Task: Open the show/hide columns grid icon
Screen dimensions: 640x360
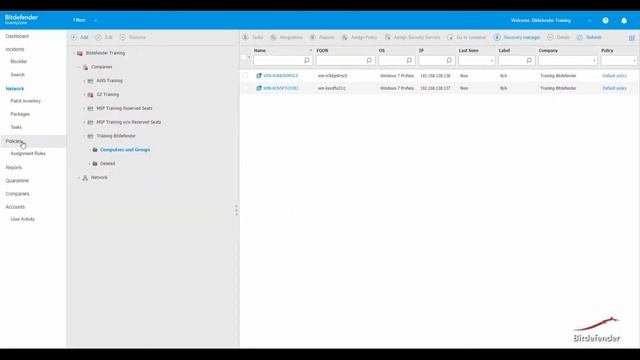Action: (631, 38)
